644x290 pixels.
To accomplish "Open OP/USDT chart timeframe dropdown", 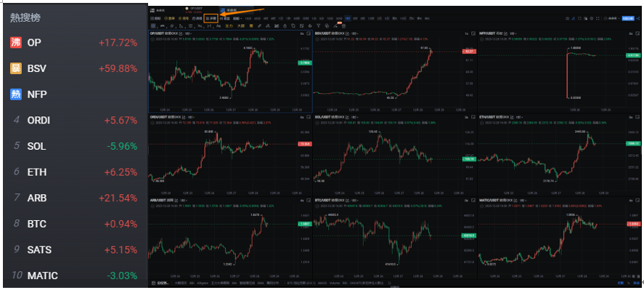I will click(188, 33).
